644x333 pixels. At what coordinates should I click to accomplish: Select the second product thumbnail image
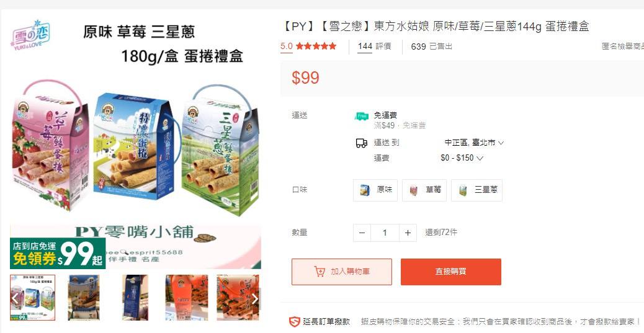pos(84,298)
